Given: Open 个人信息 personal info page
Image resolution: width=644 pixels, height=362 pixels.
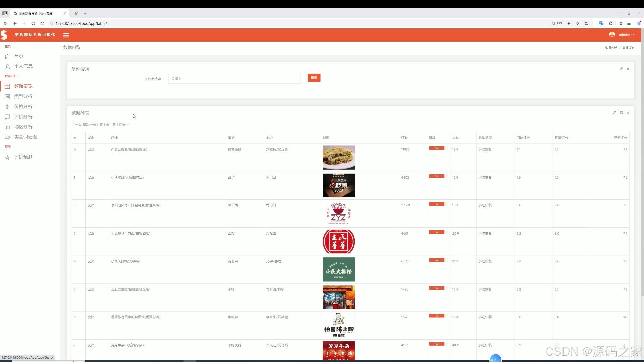Looking at the screenshot, I should coord(23,66).
